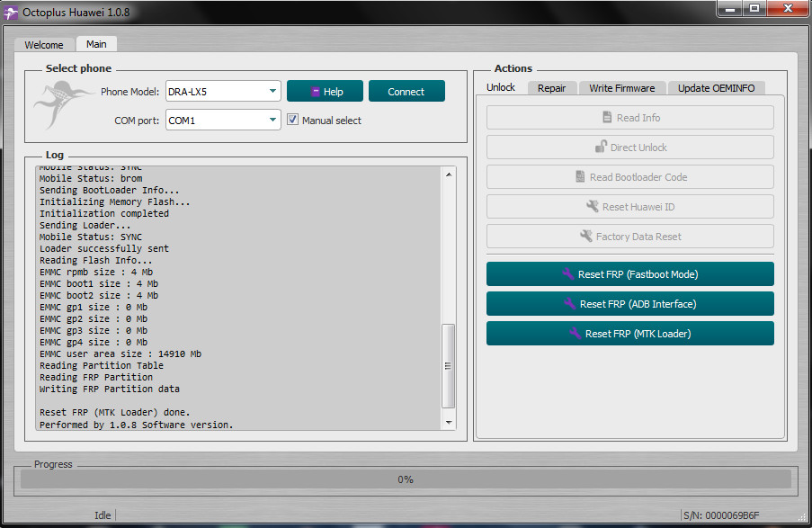Click the Read Bootloader Code button
Screen dimensions: 812x528
[x=630, y=177]
